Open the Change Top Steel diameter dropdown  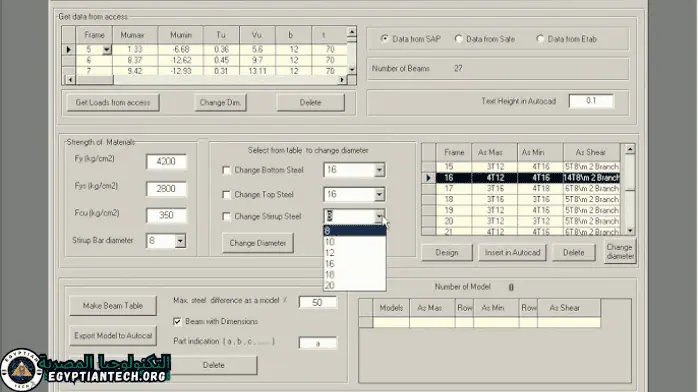click(379, 194)
